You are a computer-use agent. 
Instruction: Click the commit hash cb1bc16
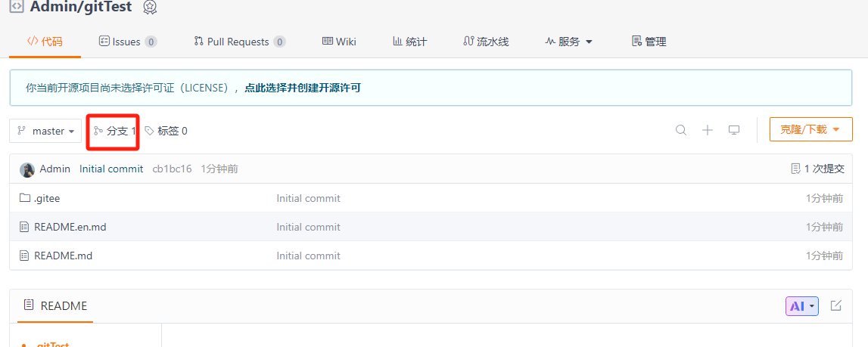click(x=172, y=169)
